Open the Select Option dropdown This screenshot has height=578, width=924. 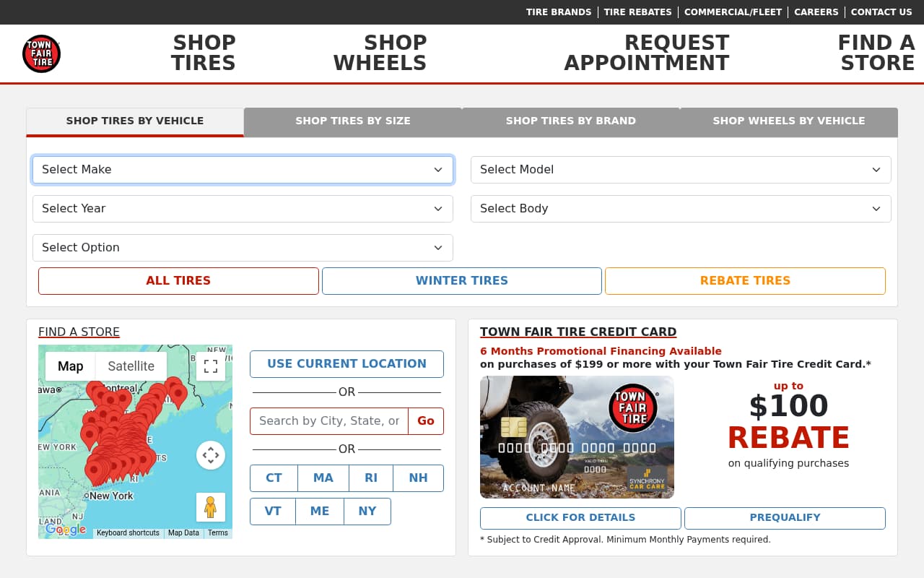pyautogui.click(x=243, y=248)
